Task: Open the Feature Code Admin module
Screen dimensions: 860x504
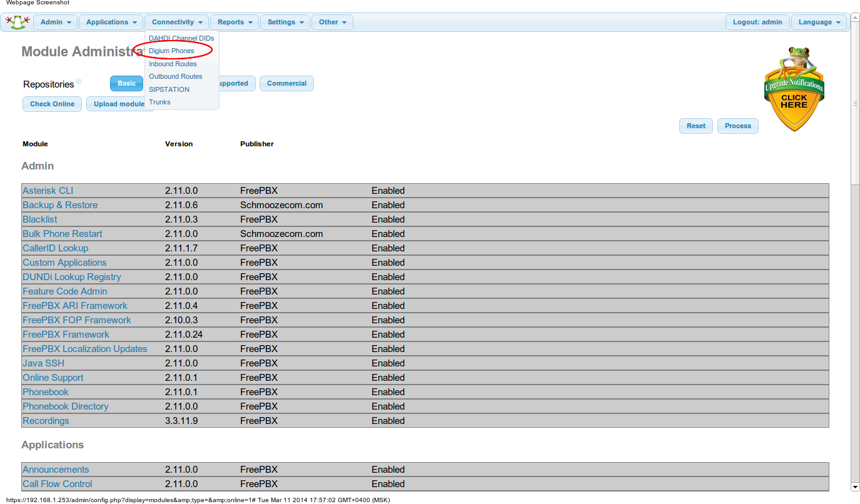Action: pos(64,291)
